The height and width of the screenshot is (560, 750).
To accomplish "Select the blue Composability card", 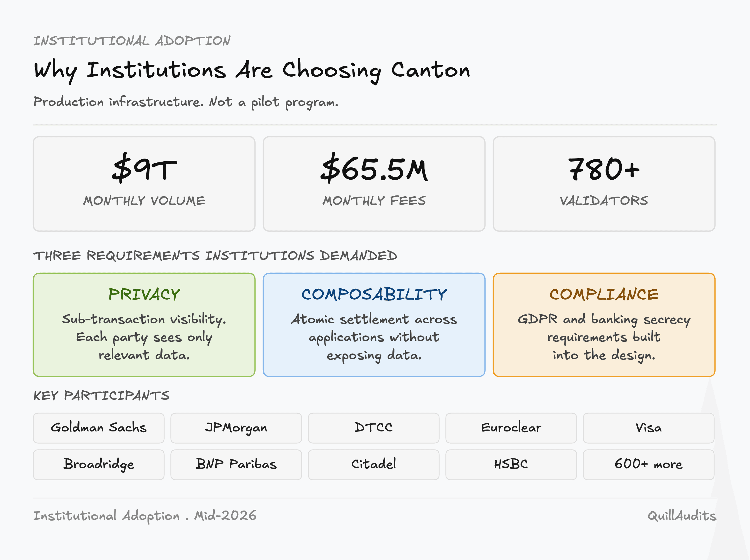I will 374,324.
